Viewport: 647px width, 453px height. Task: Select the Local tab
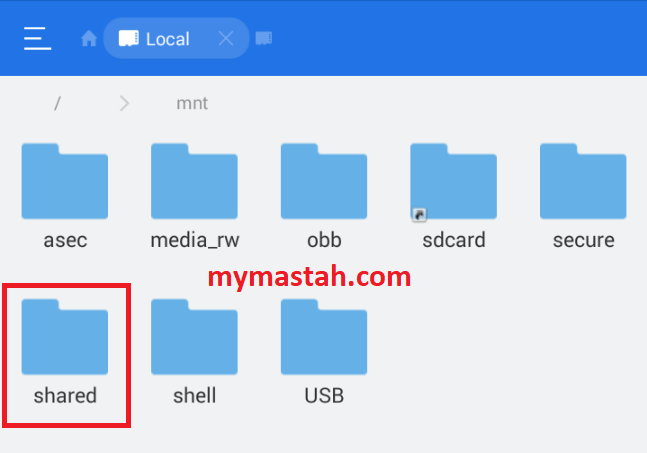[x=176, y=38]
